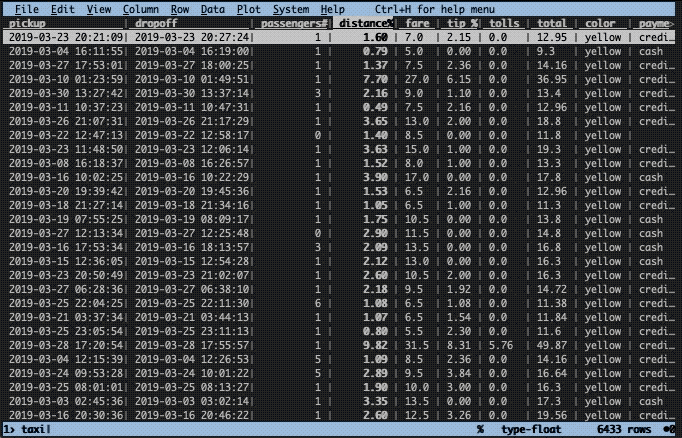Click dropoff cell 2019-03-24 10:01:22
The width and height of the screenshot is (682, 438).
point(192,374)
